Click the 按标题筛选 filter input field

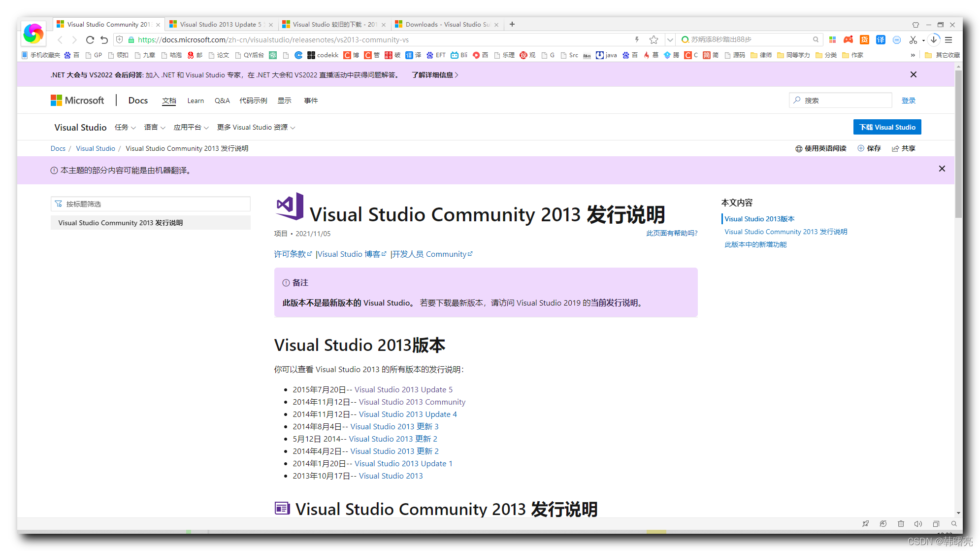(151, 204)
